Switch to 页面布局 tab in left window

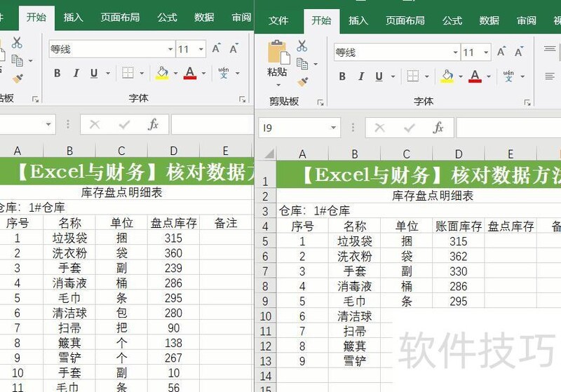[120, 17]
